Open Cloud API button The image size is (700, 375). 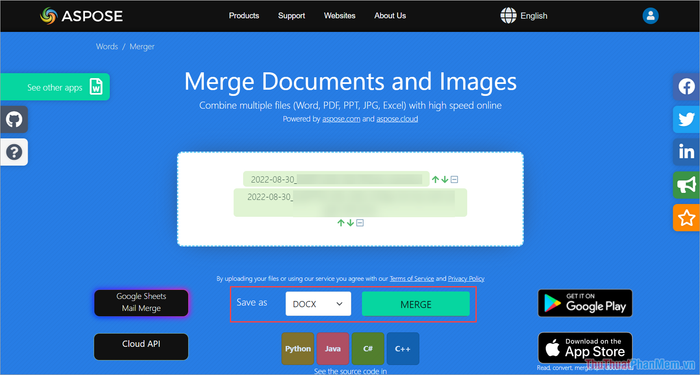141,346
